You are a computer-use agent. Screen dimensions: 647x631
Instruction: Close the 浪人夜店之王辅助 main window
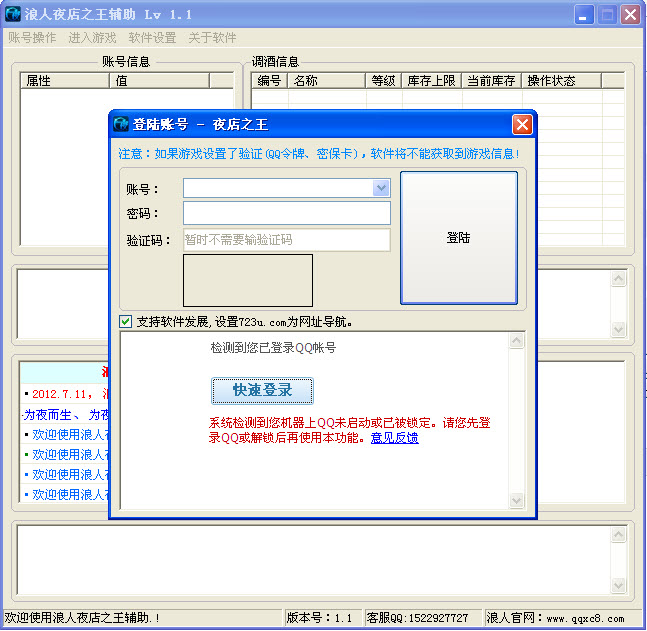[x=630, y=15]
